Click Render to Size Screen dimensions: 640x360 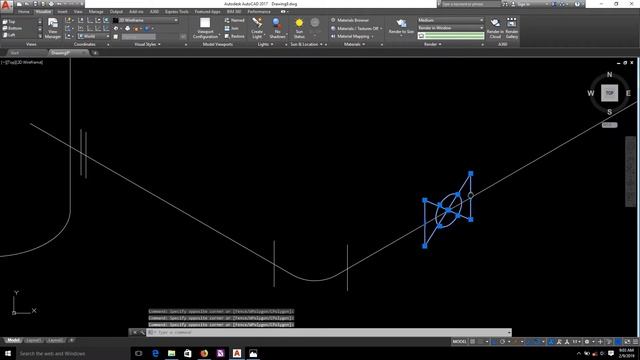pyautogui.click(x=401, y=28)
